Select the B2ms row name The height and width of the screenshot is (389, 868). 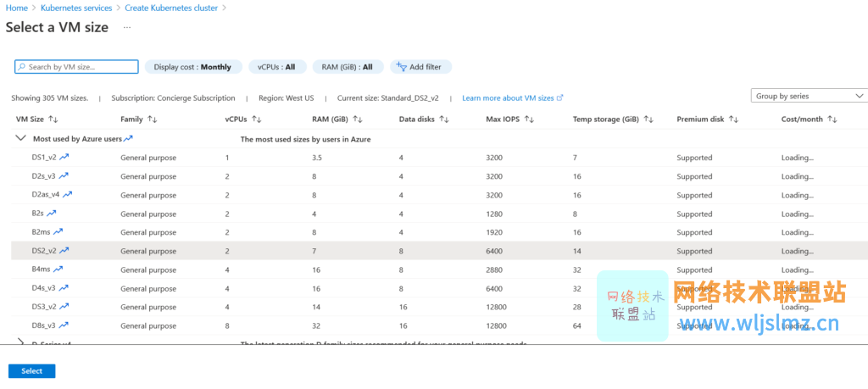42,232
